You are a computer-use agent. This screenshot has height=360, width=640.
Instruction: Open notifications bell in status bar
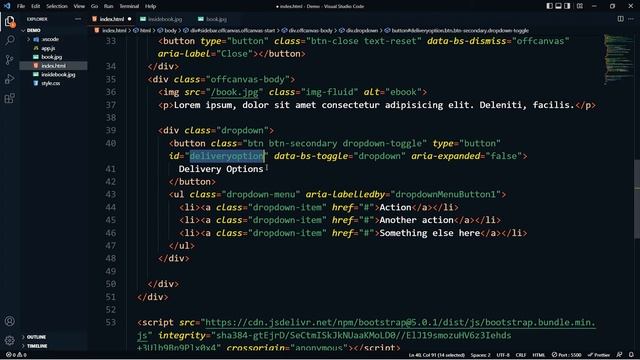(x=631, y=355)
